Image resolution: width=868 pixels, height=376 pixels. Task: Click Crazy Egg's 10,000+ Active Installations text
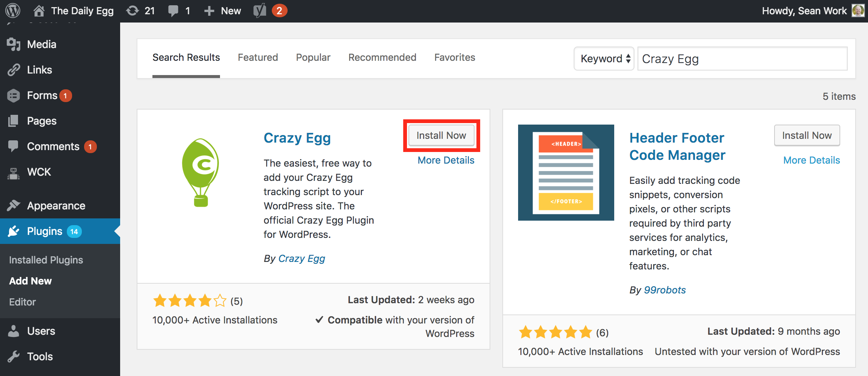coord(215,320)
